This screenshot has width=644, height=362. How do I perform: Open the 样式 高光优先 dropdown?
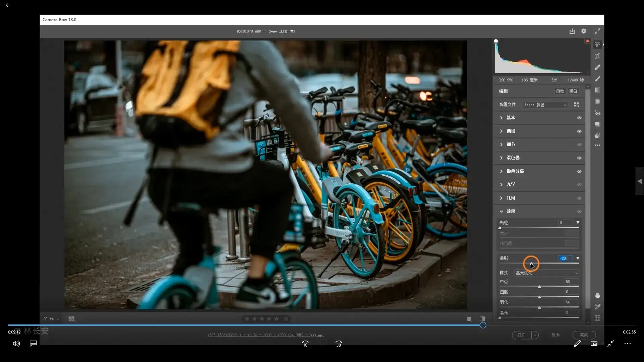[x=547, y=273]
